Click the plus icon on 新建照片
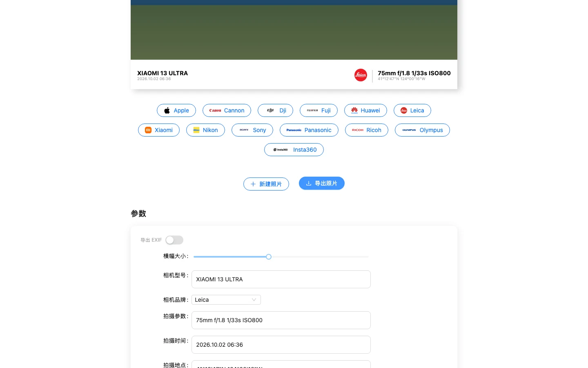This screenshot has height=368, width=588. tap(253, 184)
